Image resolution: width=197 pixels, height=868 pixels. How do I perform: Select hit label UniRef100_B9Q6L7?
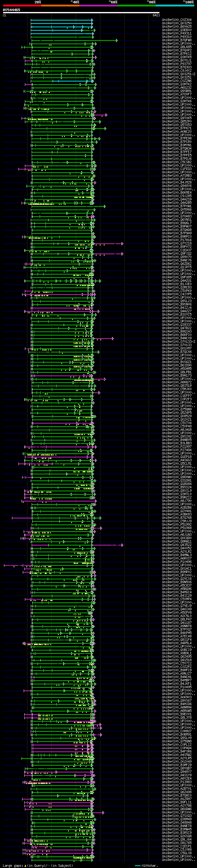click(177, 223)
